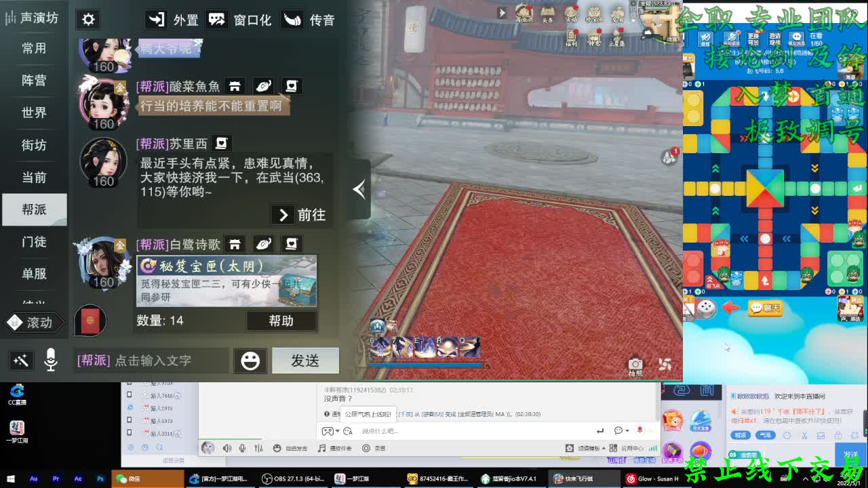
Task: Click 发送 send button in game chat
Action: [x=305, y=361]
